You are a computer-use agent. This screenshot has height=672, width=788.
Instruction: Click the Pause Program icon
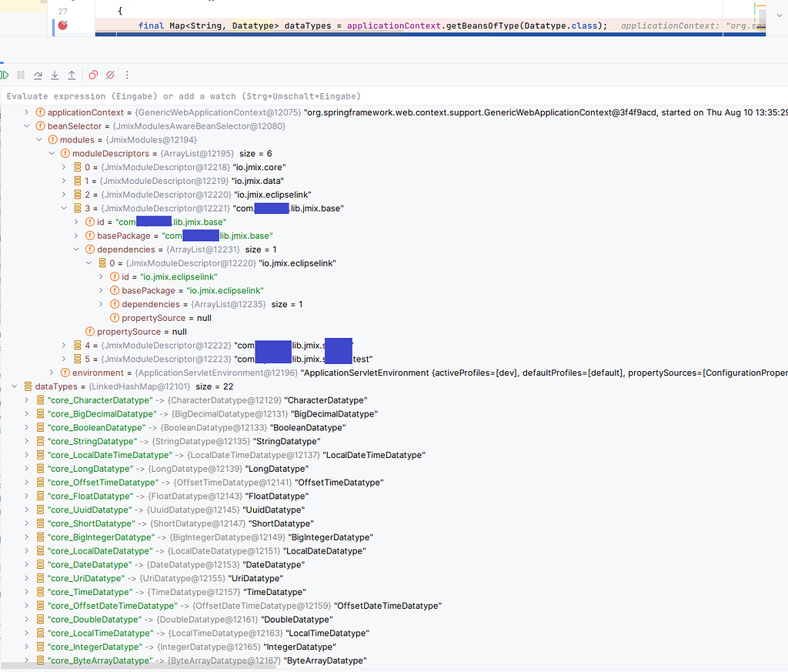tap(20, 75)
